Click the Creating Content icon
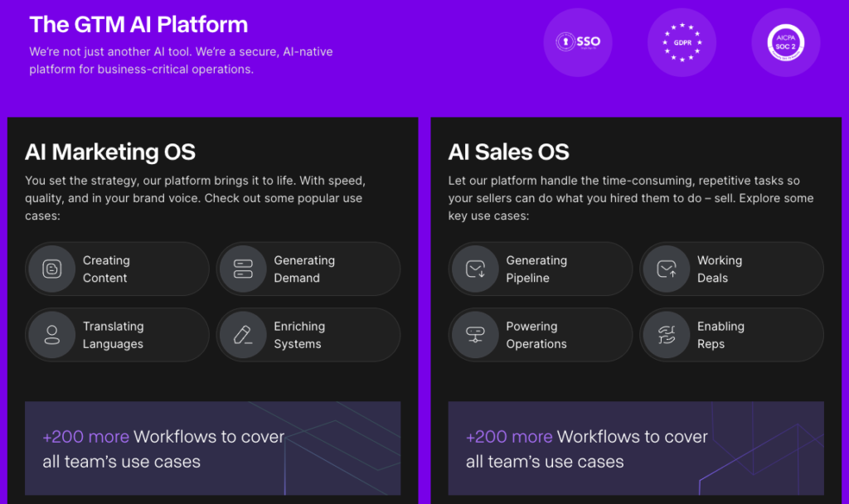The width and height of the screenshot is (849, 504). coord(51,269)
